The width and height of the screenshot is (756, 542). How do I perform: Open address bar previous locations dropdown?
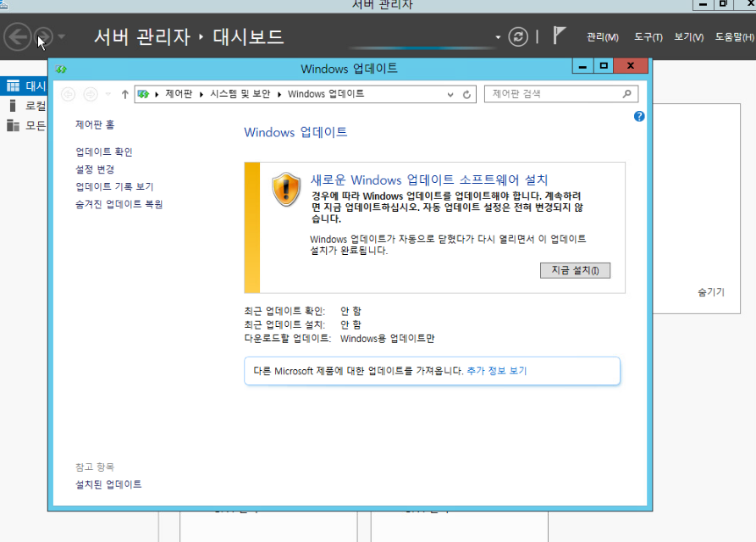[450, 95]
